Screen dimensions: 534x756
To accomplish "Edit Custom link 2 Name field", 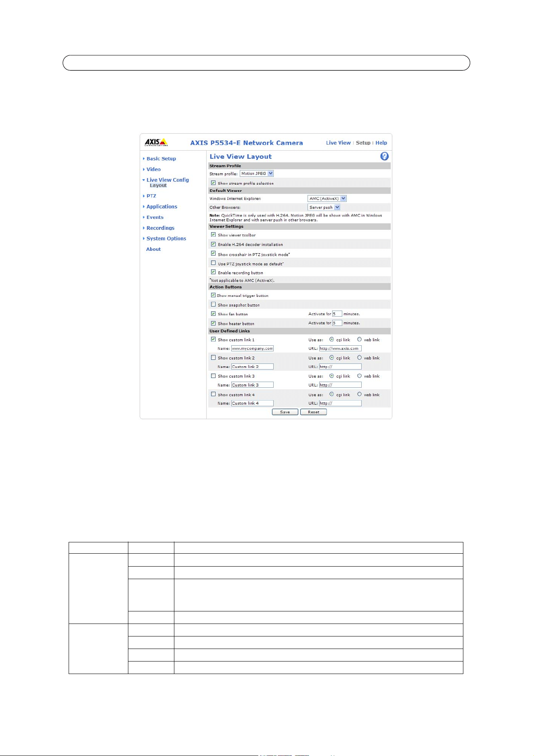I will point(252,367).
